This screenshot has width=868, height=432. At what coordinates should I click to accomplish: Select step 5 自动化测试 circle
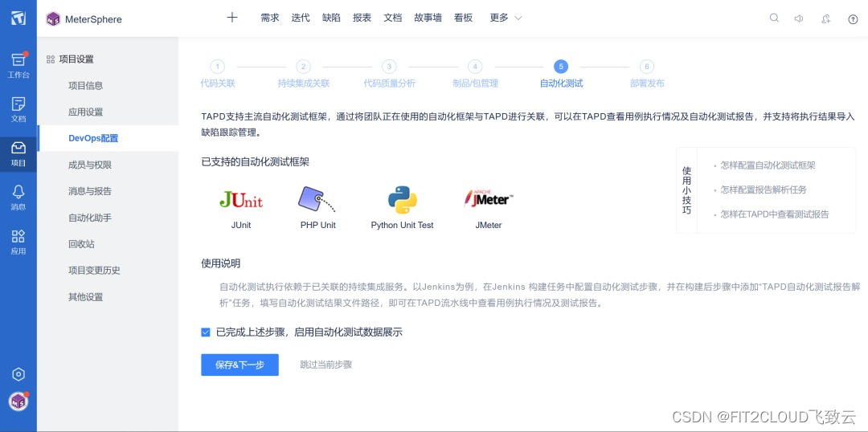[561, 67]
